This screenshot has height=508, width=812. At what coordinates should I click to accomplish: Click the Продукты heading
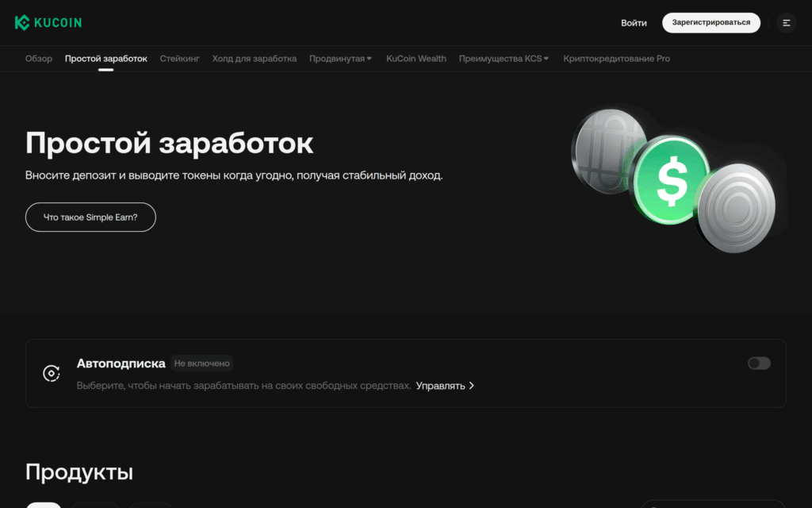click(79, 472)
